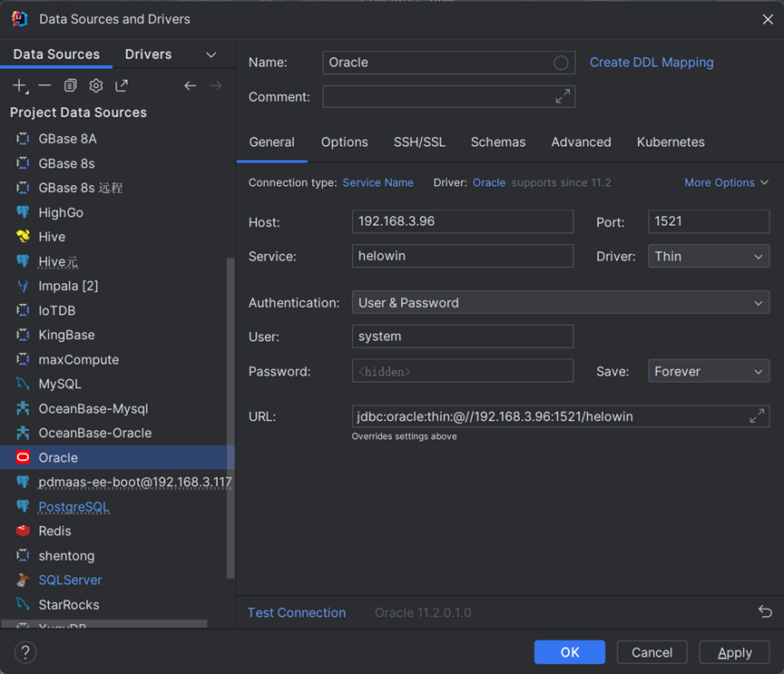Click the Make Global export arrow icon
The height and width of the screenshot is (674, 784).
tap(122, 85)
